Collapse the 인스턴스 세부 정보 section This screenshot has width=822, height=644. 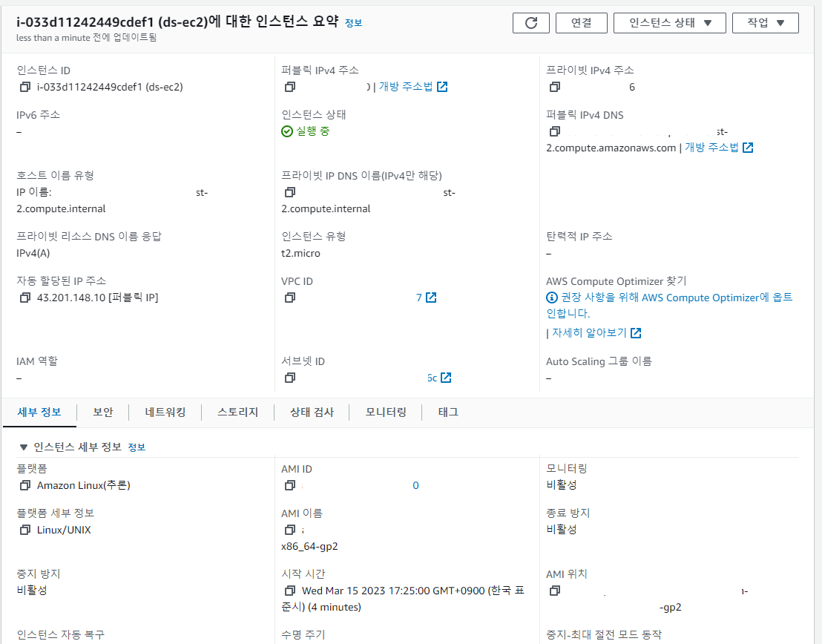(x=23, y=447)
